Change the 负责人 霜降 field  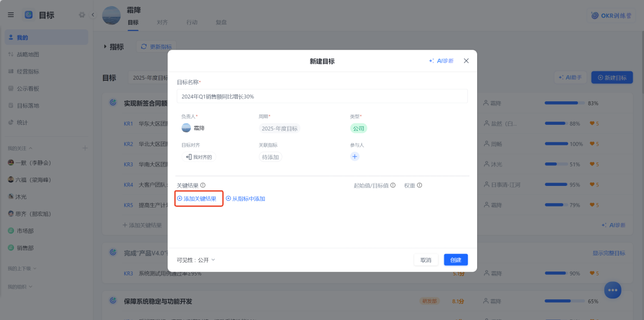(x=193, y=128)
